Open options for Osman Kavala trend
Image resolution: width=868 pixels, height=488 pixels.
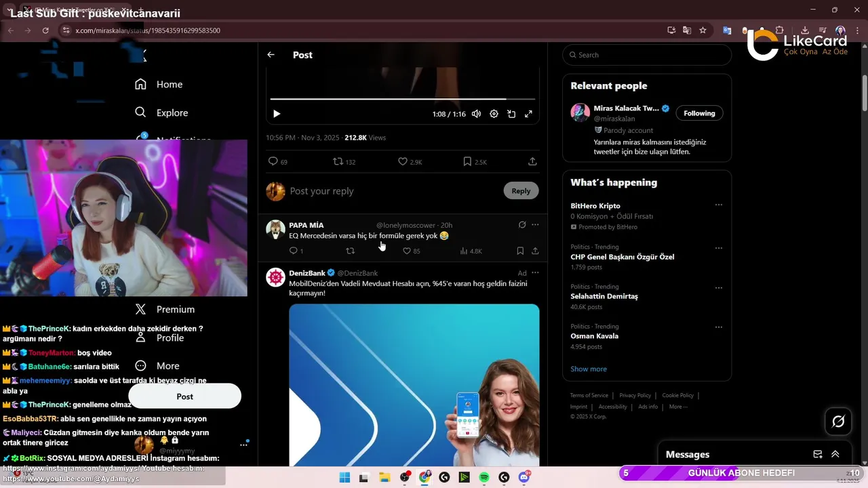click(719, 327)
